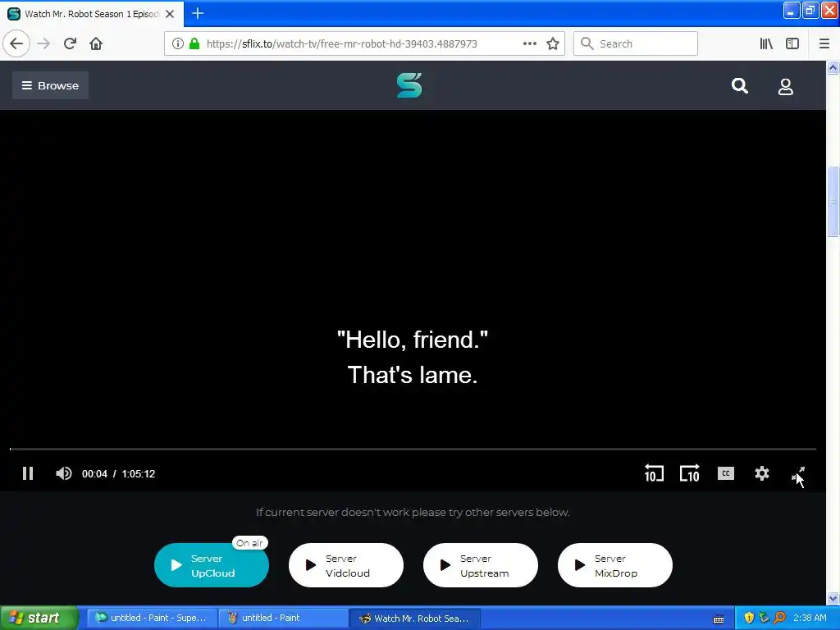
Task: Switch to Server MixDrop
Action: coord(615,565)
